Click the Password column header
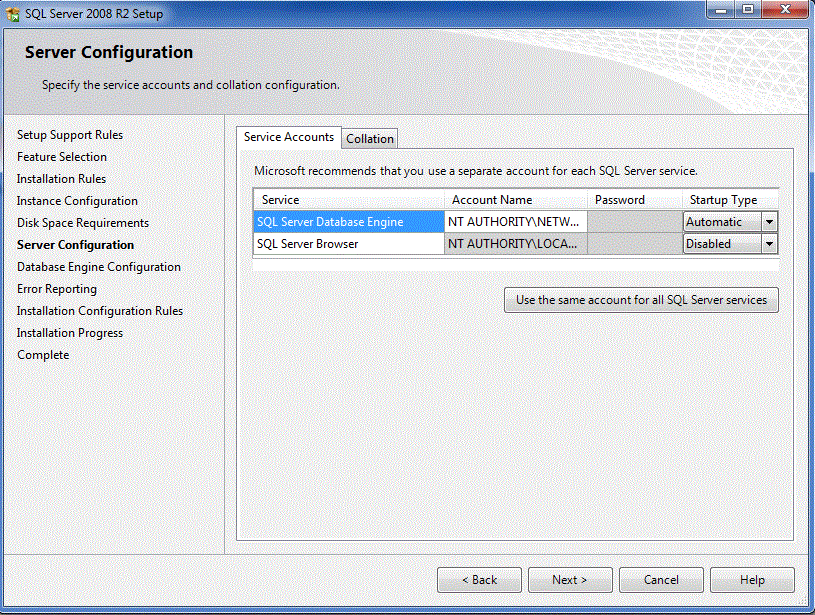This screenshot has height=615, width=815. point(635,200)
